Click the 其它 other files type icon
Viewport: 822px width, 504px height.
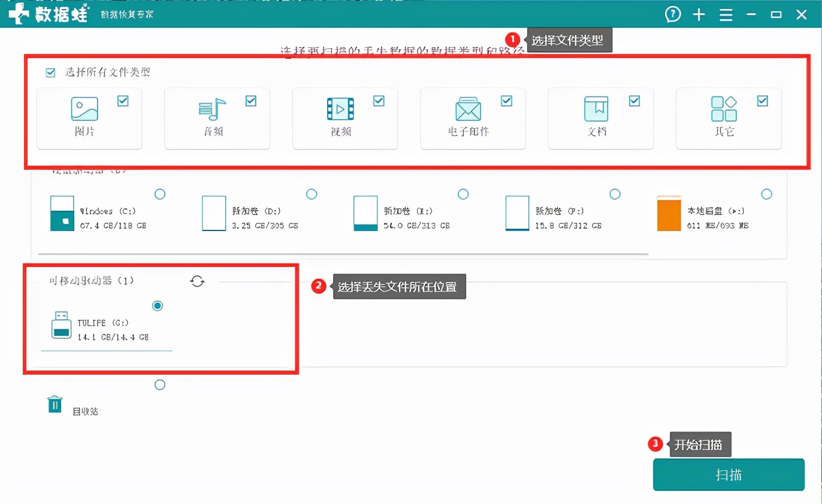click(724, 110)
